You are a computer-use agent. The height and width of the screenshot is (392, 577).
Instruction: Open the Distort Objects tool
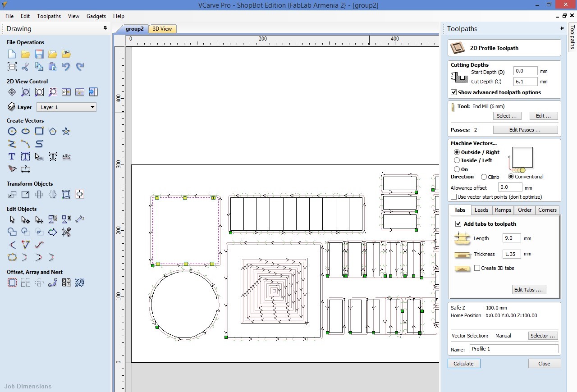click(66, 194)
